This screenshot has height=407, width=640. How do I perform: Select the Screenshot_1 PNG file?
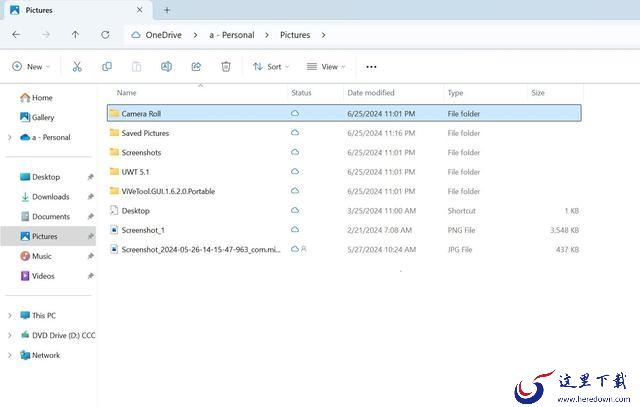click(142, 230)
